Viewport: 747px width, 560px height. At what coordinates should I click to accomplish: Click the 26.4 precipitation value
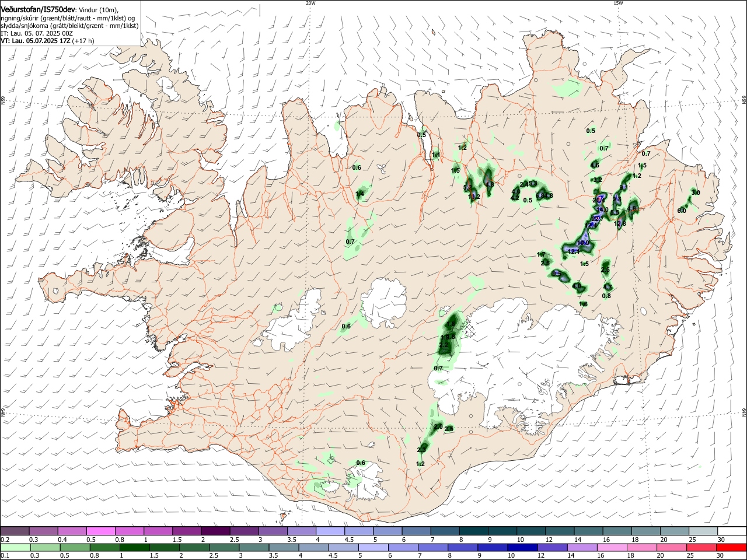pos(598,200)
